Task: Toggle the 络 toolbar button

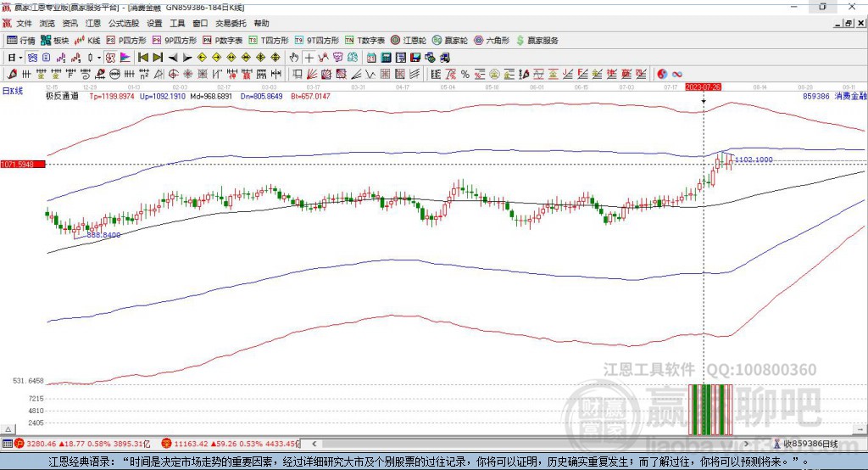Action: pyautogui.click(x=352, y=58)
